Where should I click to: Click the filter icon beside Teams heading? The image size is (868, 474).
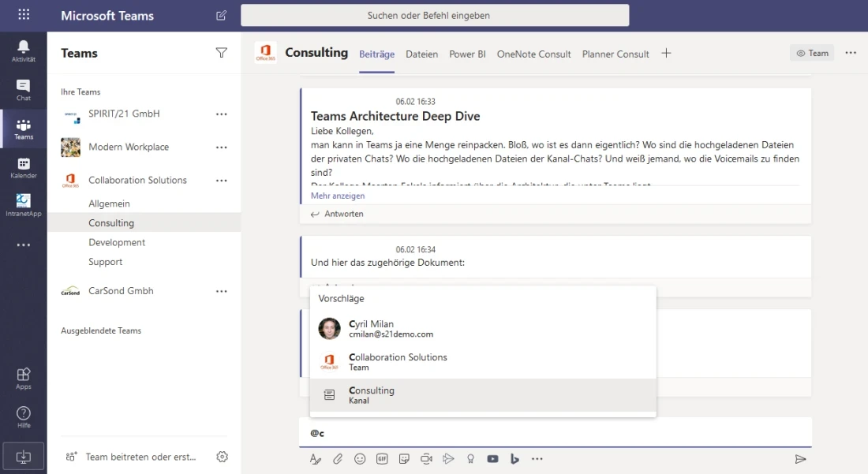pyautogui.click(x=222, y=53)
